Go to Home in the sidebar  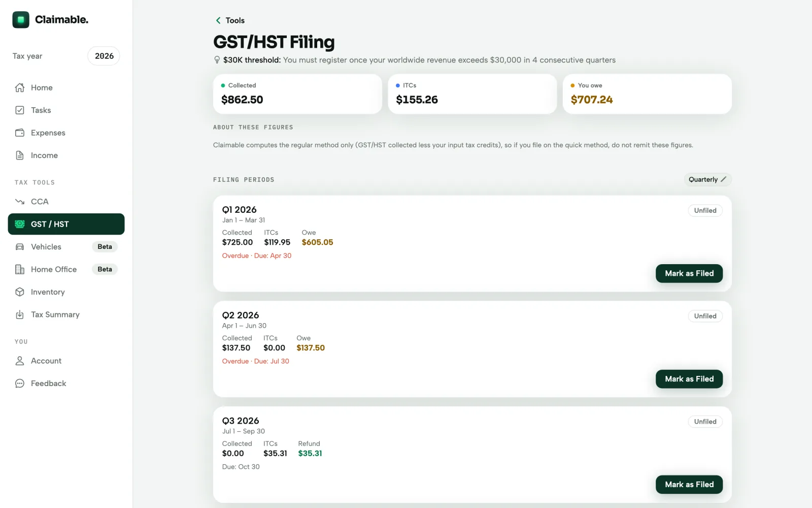[x=66, y=87]
